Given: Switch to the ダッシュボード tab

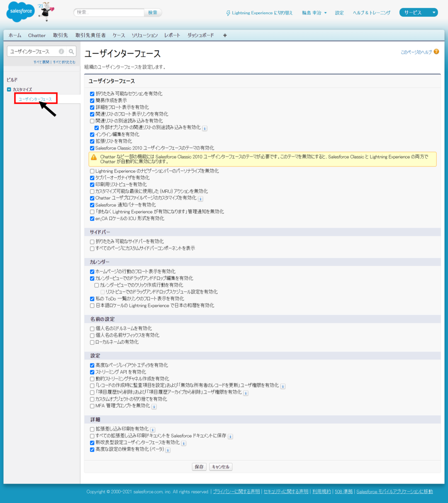Looking at the screenshot, I should tap(201, 36).
